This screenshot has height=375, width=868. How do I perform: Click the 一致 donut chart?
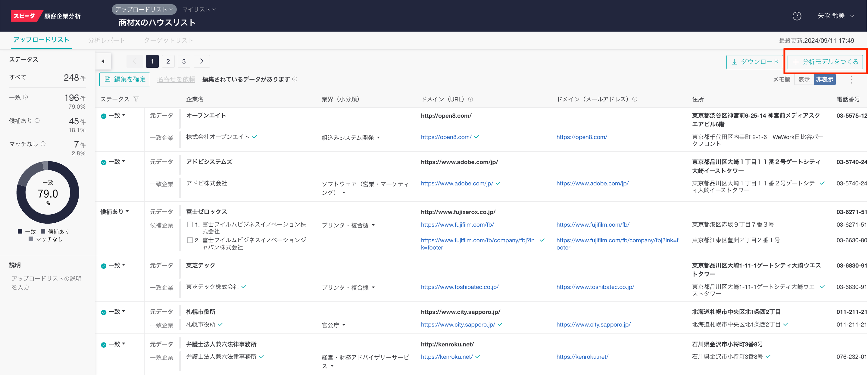pos(48,193)
